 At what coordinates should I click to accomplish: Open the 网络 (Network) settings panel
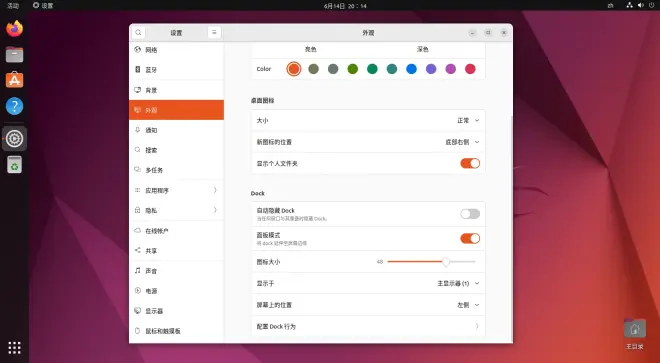click(x=176, y=50)
